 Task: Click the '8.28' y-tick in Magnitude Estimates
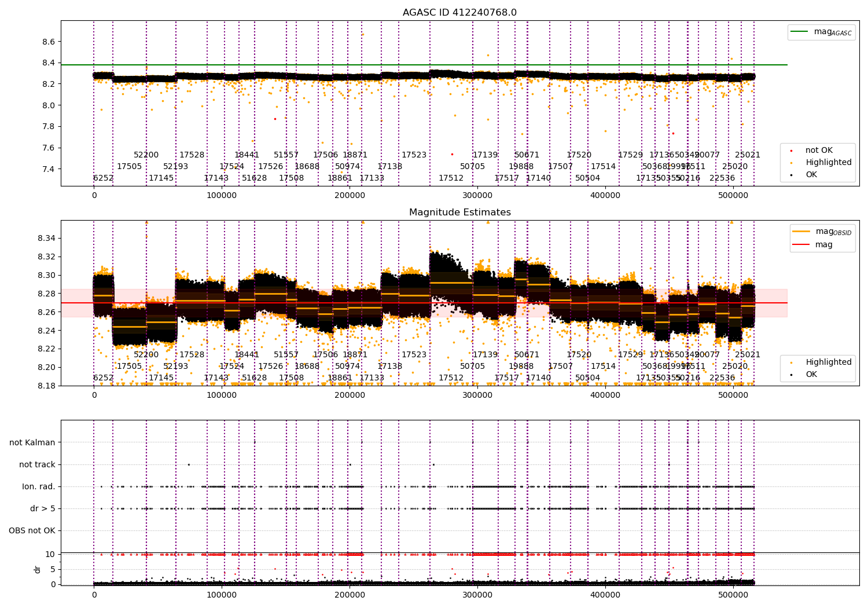tap(46, 294)
